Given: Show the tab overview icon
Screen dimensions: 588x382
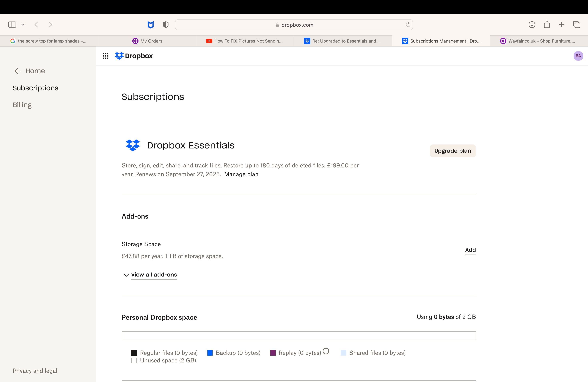Looking at the screenshot, I should (x=576, y=25).
